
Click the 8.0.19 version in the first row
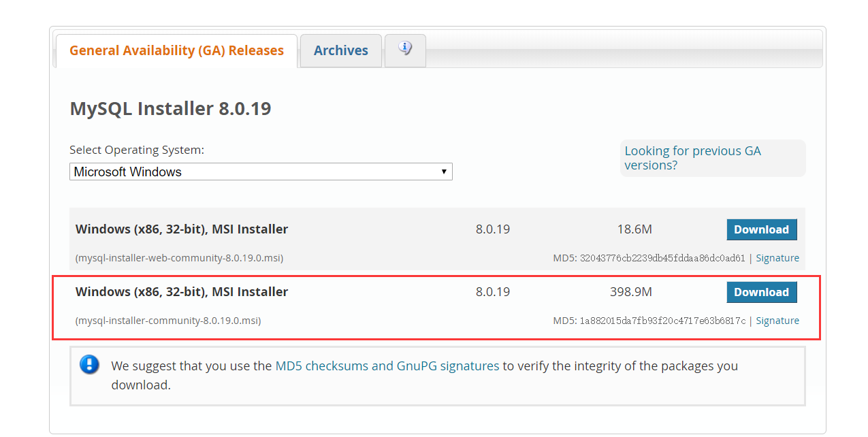click(492, 229)
